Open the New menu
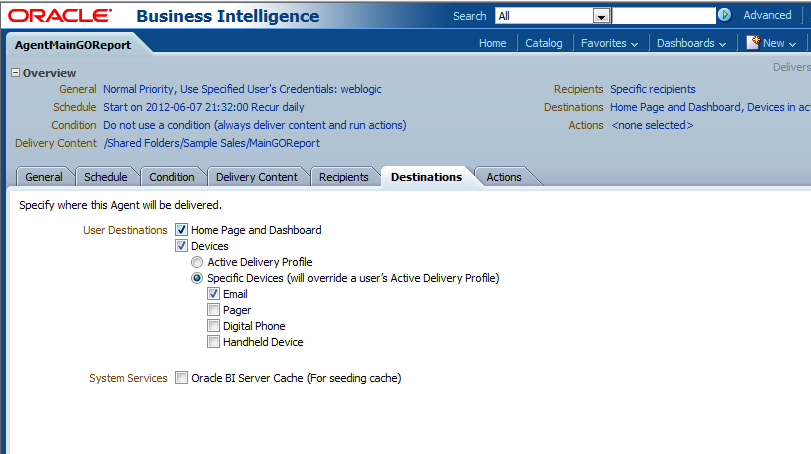Image resolution: width=811 pixels, height=454 pixels. pyautogui.click(x=779, y=43)
